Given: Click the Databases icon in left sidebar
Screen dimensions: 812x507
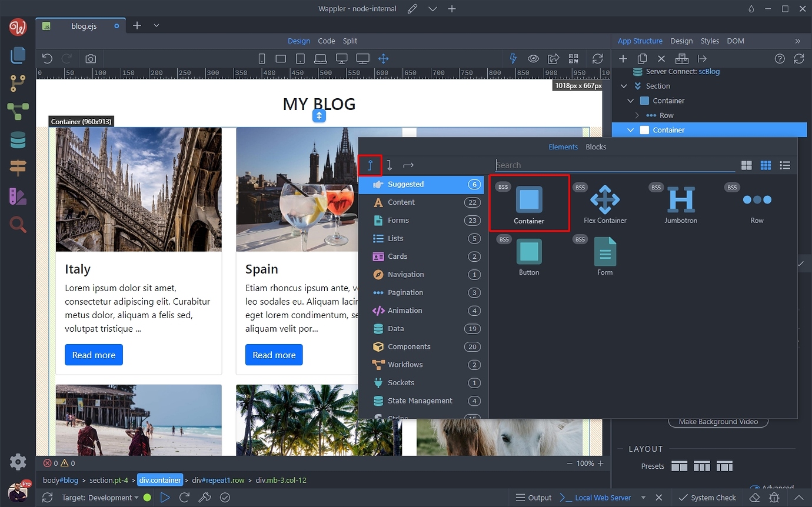Looking at the screenshot, I should [17, 139].
